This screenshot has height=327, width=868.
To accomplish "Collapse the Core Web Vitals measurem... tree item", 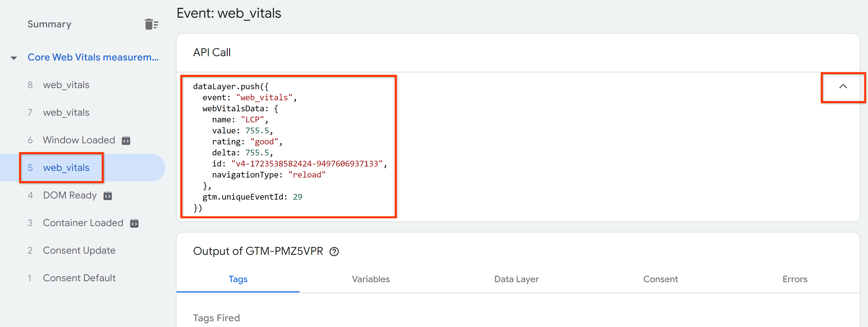I will pyautogui.click(x=15, y=57).
